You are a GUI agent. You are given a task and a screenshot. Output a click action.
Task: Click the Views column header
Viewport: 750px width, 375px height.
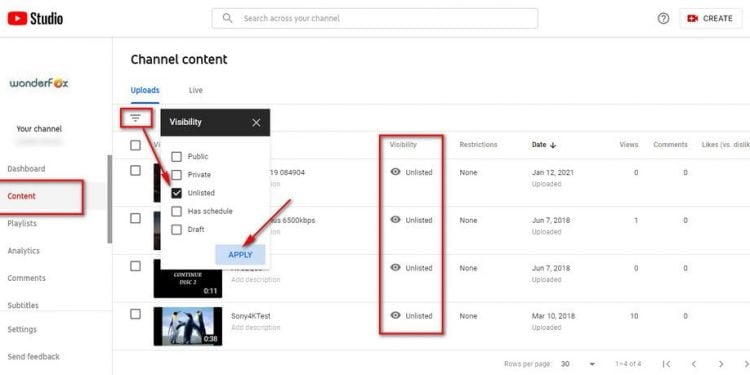(629, 144)
